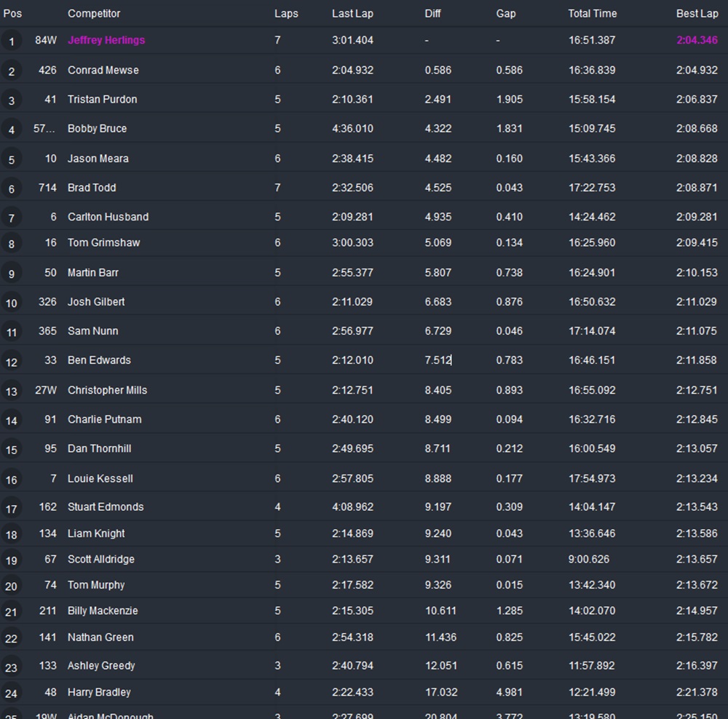Click Ben Edwards' Diff value 7.512
Image resolution: width=728 pixels, height=719 pixels.
(438, 360)
